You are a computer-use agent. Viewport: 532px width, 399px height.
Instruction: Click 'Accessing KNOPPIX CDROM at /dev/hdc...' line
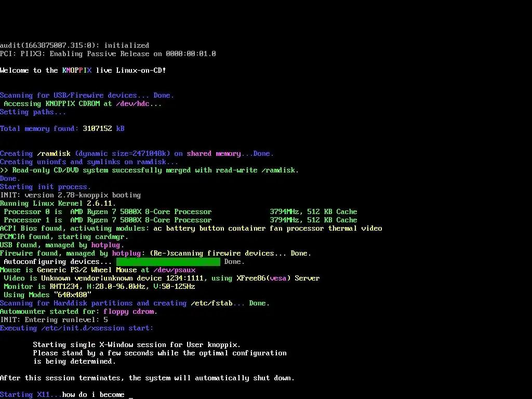click(83, 104)
